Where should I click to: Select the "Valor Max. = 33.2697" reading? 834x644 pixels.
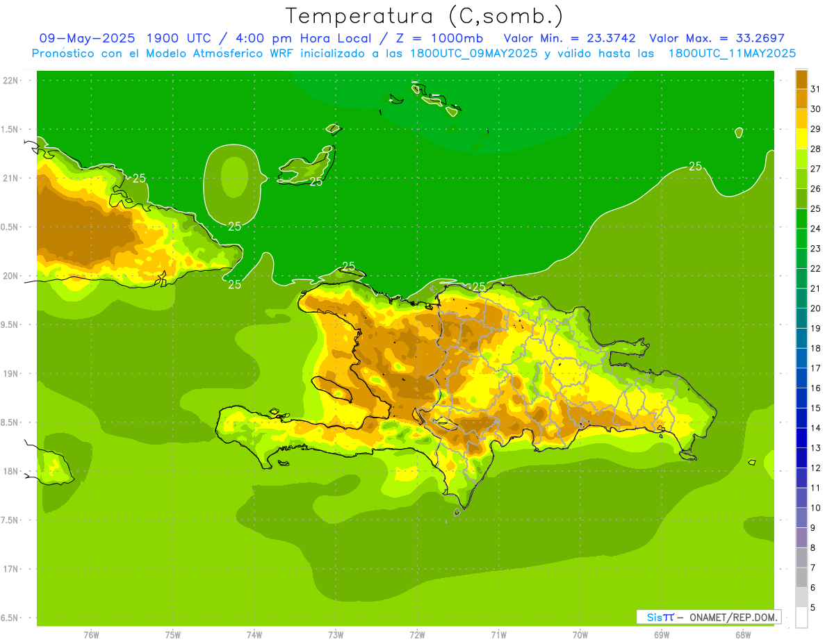[x=717, y=38]
